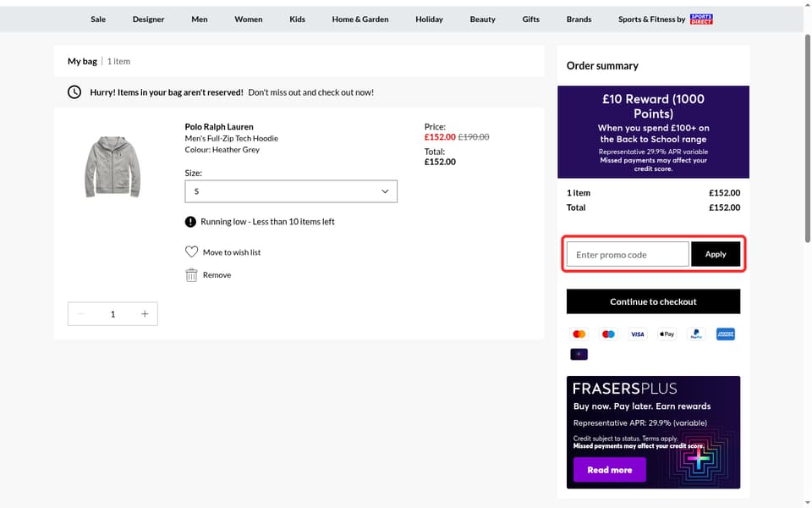Click the Maestro payment icon

point(608,334)
